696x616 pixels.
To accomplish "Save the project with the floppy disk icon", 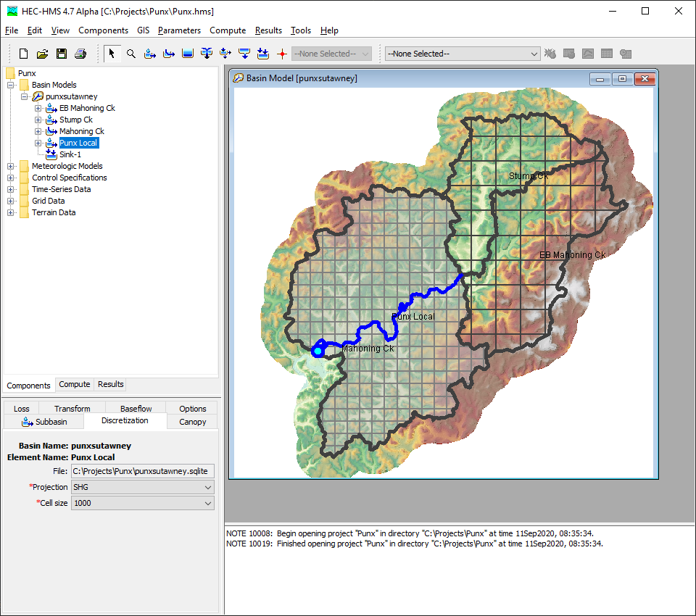I will pyautogui.click(x=61, y=54).
